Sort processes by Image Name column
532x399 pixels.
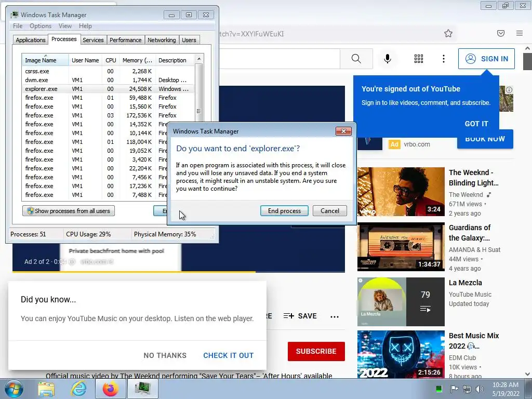tap(45, 60)
